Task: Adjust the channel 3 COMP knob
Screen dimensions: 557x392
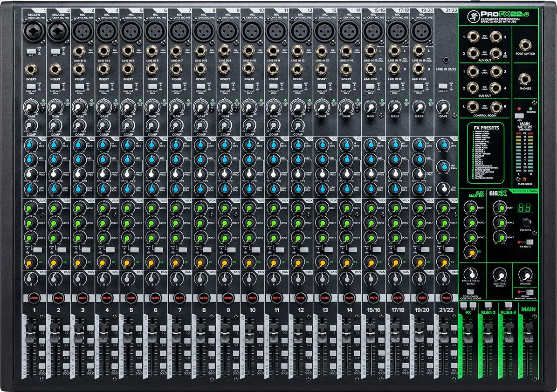Action: pyautogui.click(x=79, y=125)
